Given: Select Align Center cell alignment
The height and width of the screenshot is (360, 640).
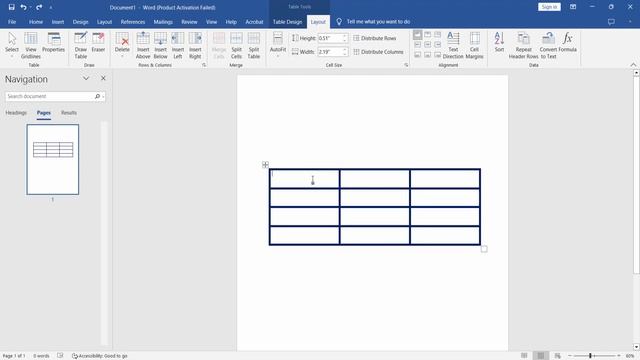Looking at the screenshot, I should click(427, 44).
